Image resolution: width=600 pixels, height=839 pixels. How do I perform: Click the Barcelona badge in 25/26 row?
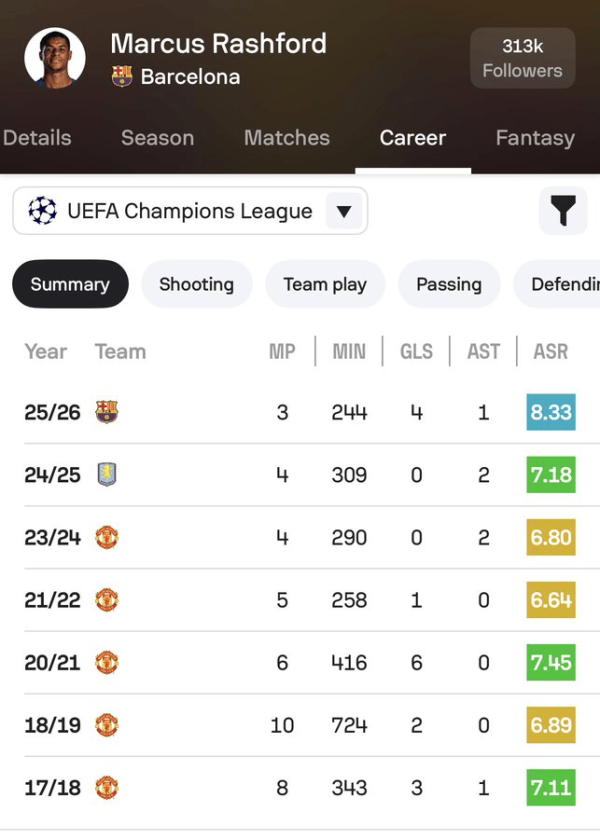point(107,412)
